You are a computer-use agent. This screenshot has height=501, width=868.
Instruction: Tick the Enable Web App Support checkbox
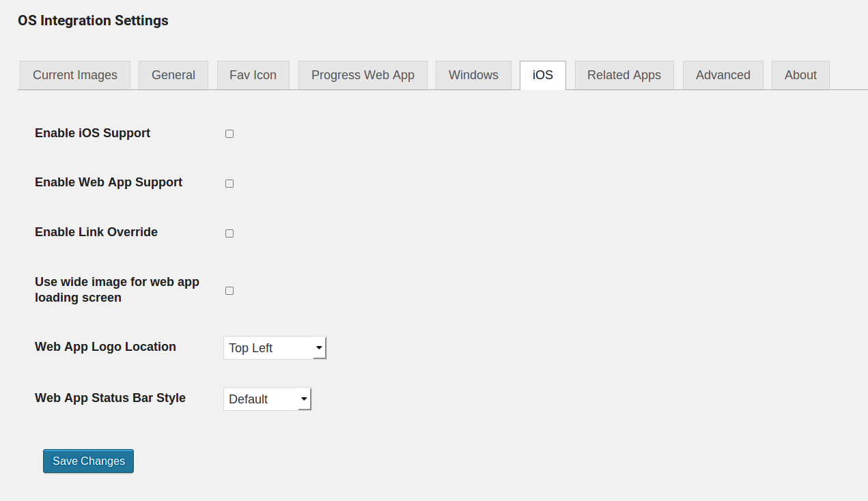pyautogui.click(x=229, y=184)
